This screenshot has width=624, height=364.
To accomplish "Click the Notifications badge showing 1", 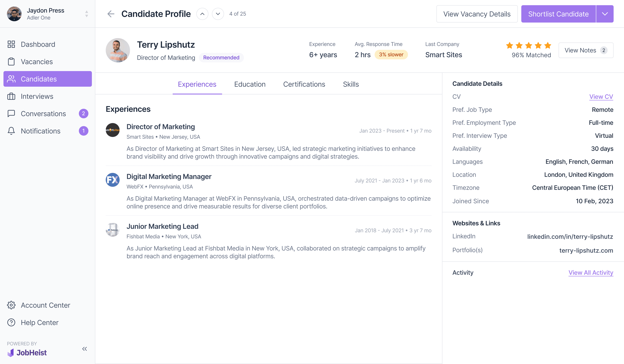I will click(84, 131).
